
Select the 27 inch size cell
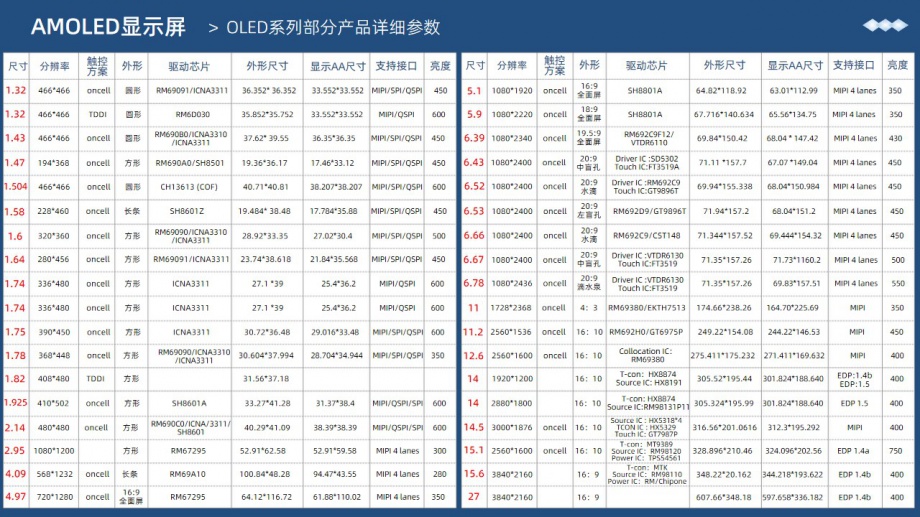pos(474,496)
